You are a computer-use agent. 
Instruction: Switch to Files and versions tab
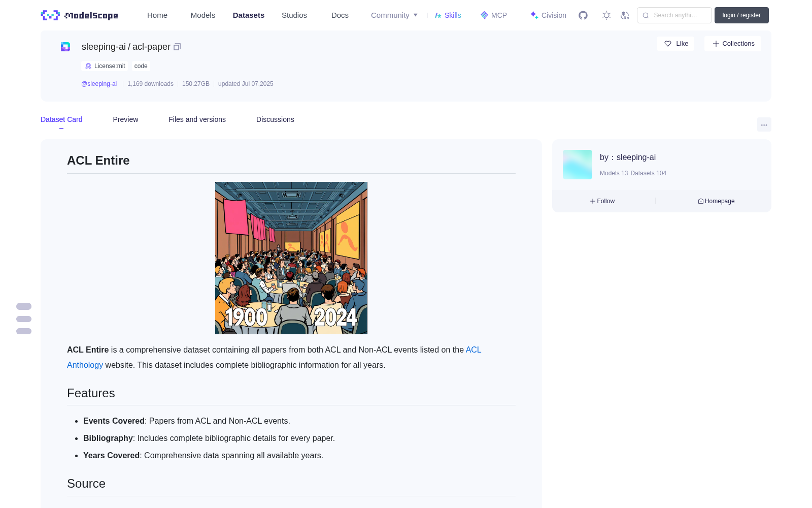(197, 119)
